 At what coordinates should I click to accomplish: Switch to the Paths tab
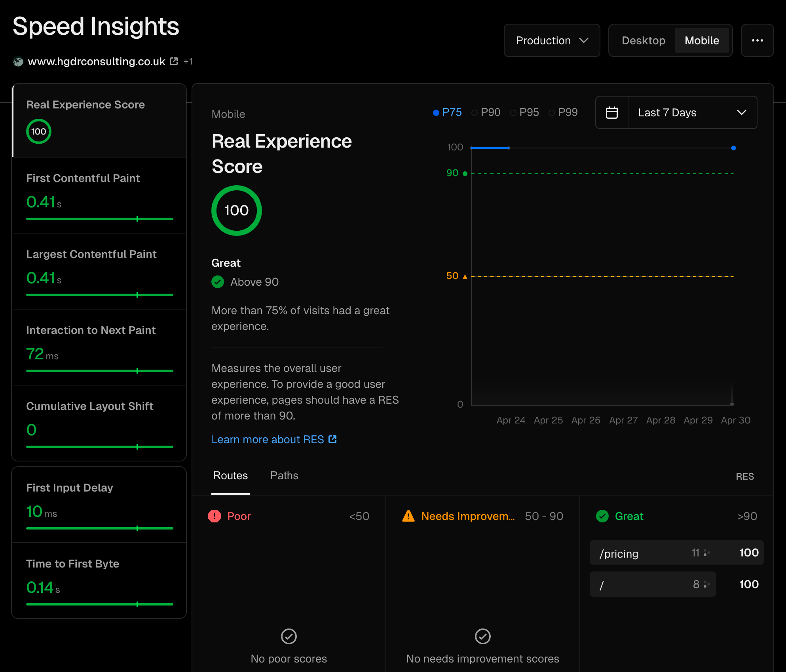284,476
